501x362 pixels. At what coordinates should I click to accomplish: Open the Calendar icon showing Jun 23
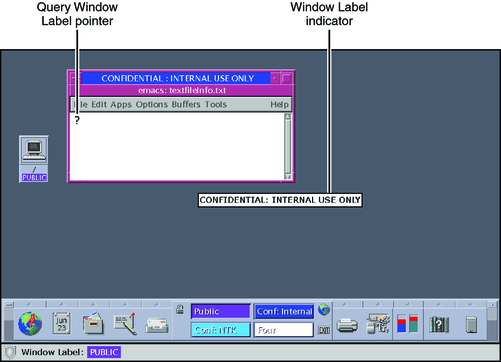pos(62,323)
